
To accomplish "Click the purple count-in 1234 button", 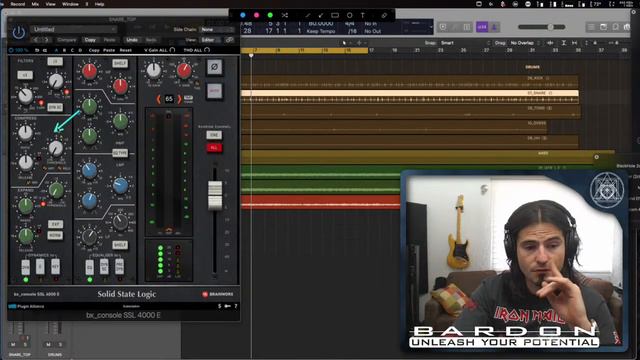I will (x=482, y=27).
